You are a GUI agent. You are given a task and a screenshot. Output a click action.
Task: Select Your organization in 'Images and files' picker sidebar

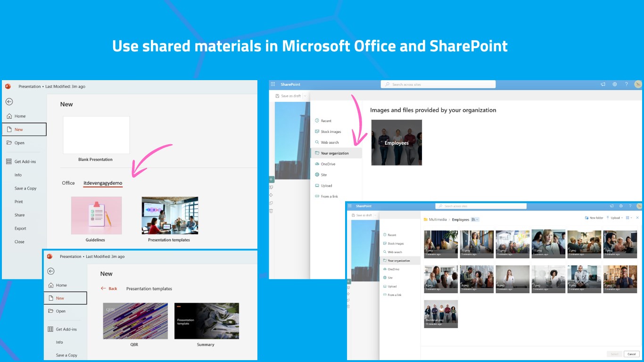point(336,153)
